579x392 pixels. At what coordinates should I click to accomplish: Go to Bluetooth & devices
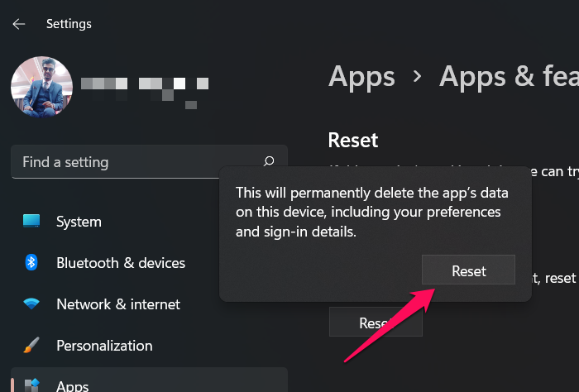(121, 263)
